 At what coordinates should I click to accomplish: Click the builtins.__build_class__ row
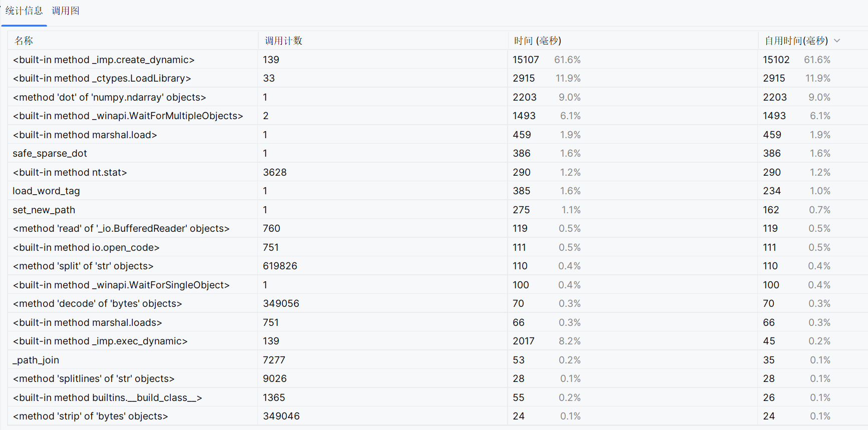click(x=108, y=397)
